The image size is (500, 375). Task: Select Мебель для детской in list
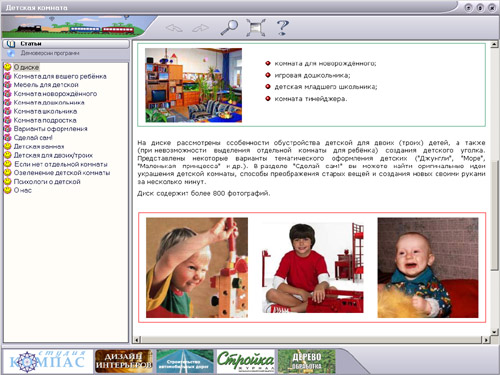pos(46,85)
